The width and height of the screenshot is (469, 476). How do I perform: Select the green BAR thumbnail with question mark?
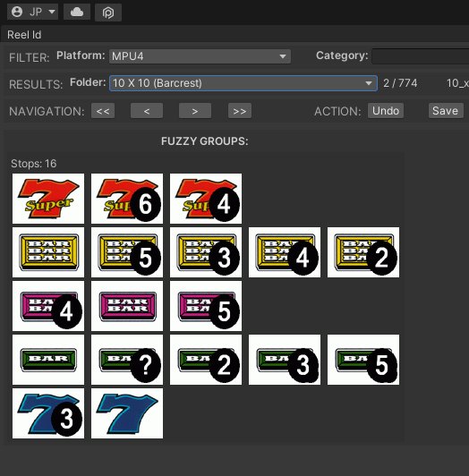click(127, 360)
